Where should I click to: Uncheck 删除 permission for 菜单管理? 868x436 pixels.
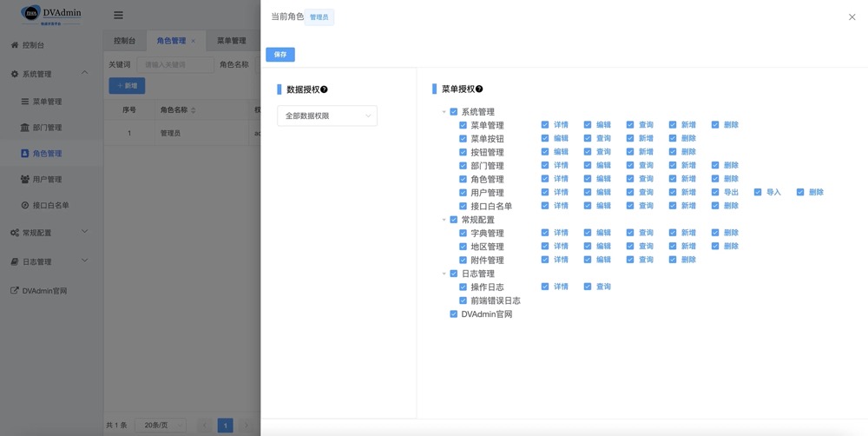(x=715, y=125)
